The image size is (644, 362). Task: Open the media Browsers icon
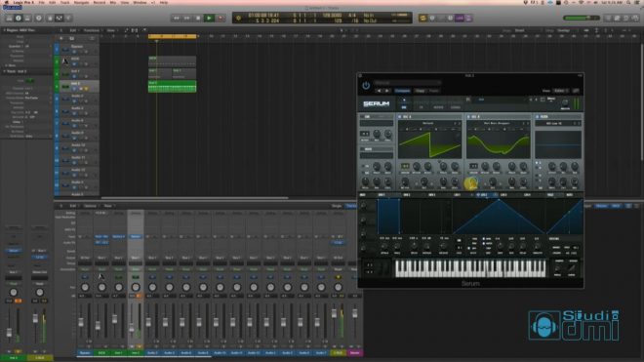coord(635,19)
